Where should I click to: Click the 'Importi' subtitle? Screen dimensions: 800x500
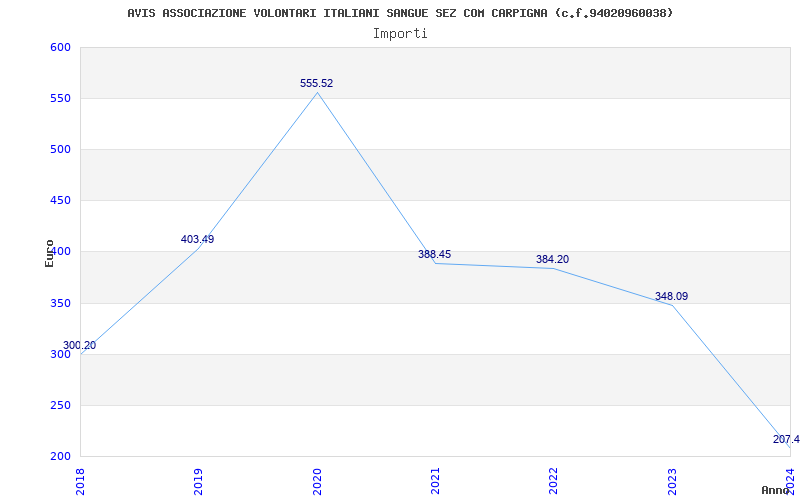(x=400, y=34)
